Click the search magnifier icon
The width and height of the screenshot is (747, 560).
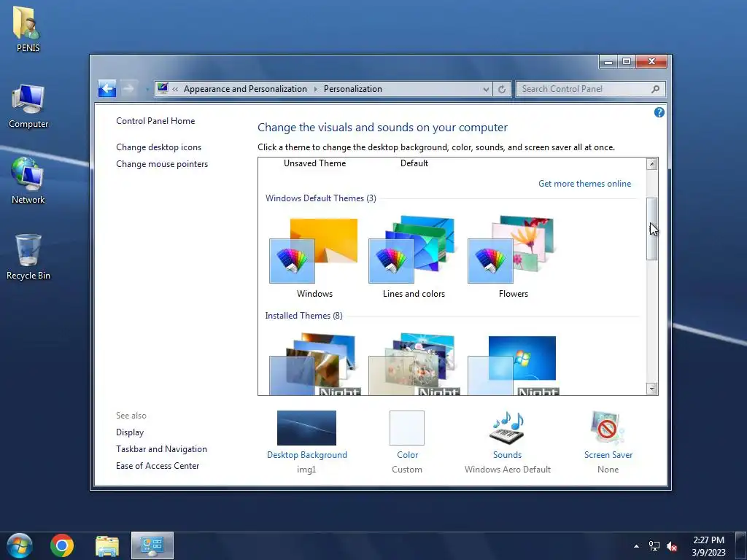[656, 89]
